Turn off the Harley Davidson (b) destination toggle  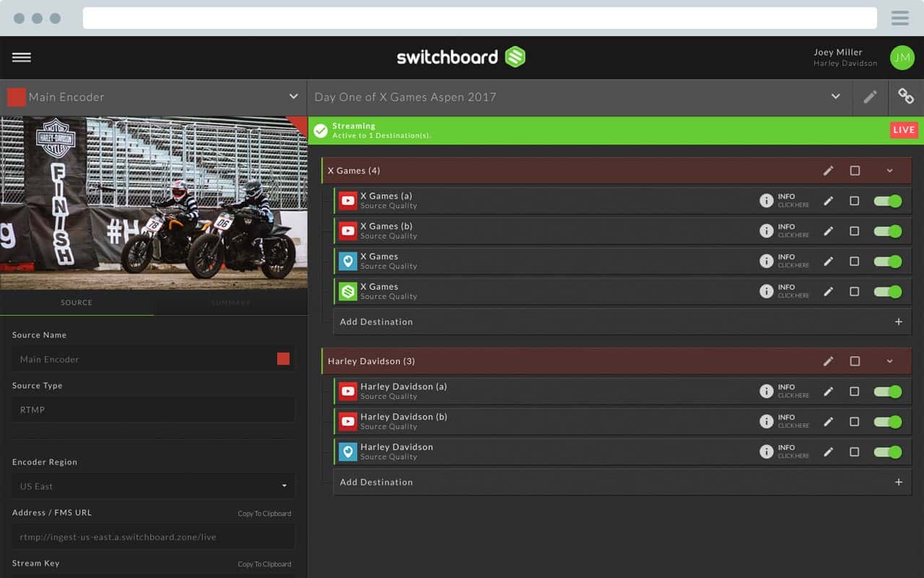coord(886,421)
